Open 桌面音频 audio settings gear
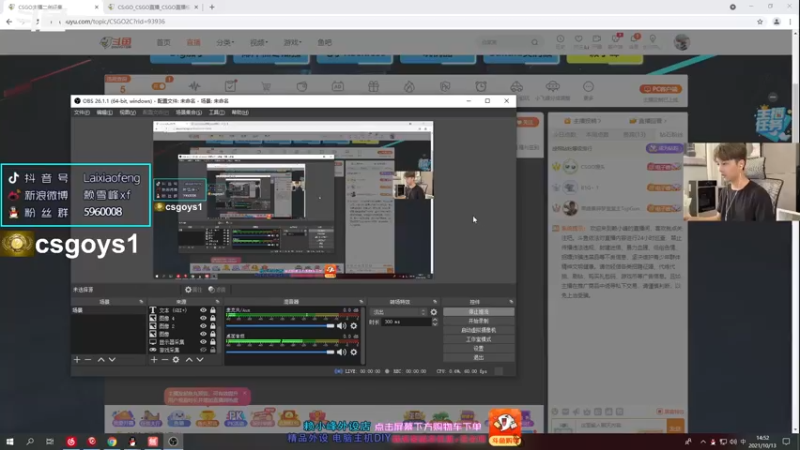Screen dimensions: 800x450 coord(354,352)
